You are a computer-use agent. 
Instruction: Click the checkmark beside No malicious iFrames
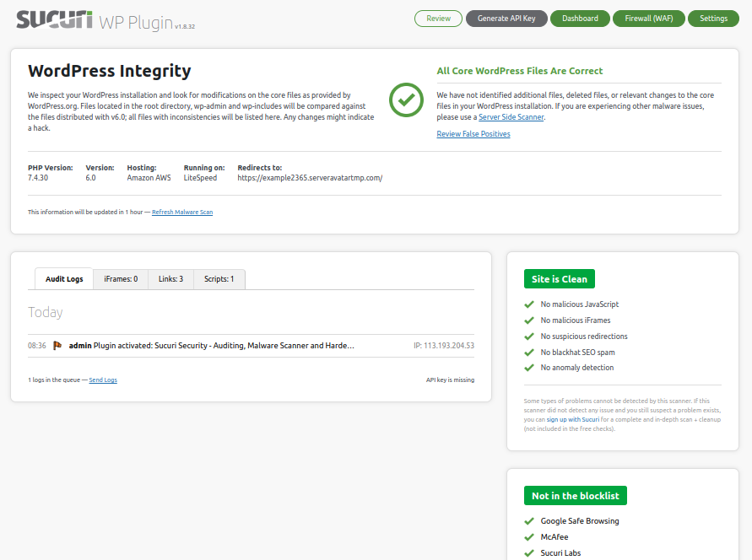tap(529, 320)
